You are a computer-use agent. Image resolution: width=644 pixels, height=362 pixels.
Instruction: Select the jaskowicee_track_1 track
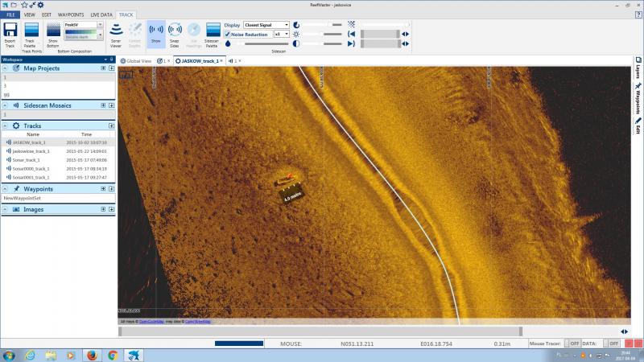click(x=31, y=151)
